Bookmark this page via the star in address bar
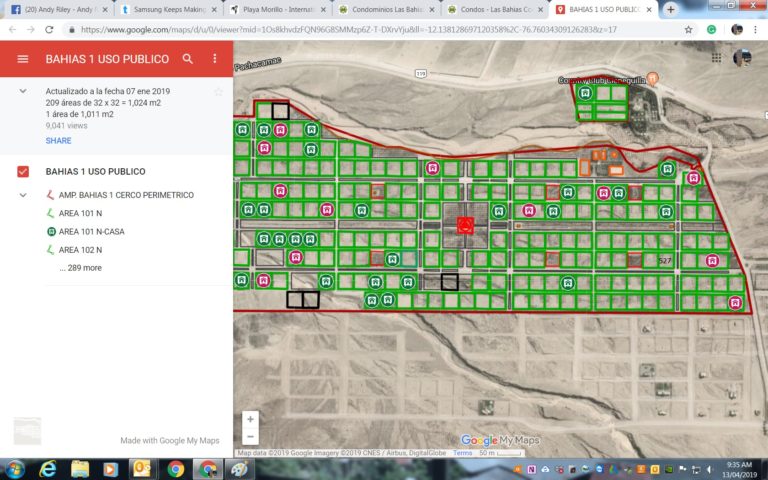768x480 pixels. (x=688, y=29)
